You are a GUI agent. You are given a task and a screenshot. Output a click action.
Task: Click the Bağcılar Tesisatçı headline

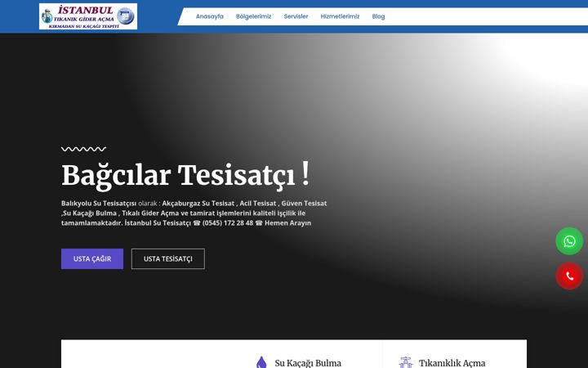click(185, 175)
